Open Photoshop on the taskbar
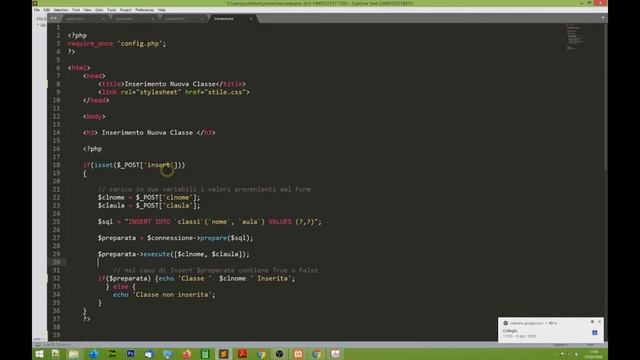The width and height of the screenshot is (640, 360). coord(131,354)
